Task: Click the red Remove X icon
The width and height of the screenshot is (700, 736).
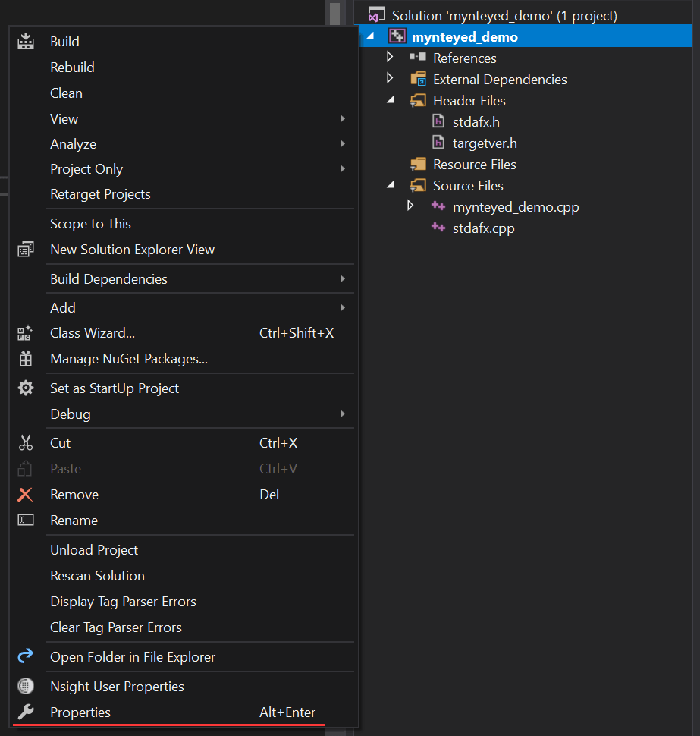Action: coord(25,494)
